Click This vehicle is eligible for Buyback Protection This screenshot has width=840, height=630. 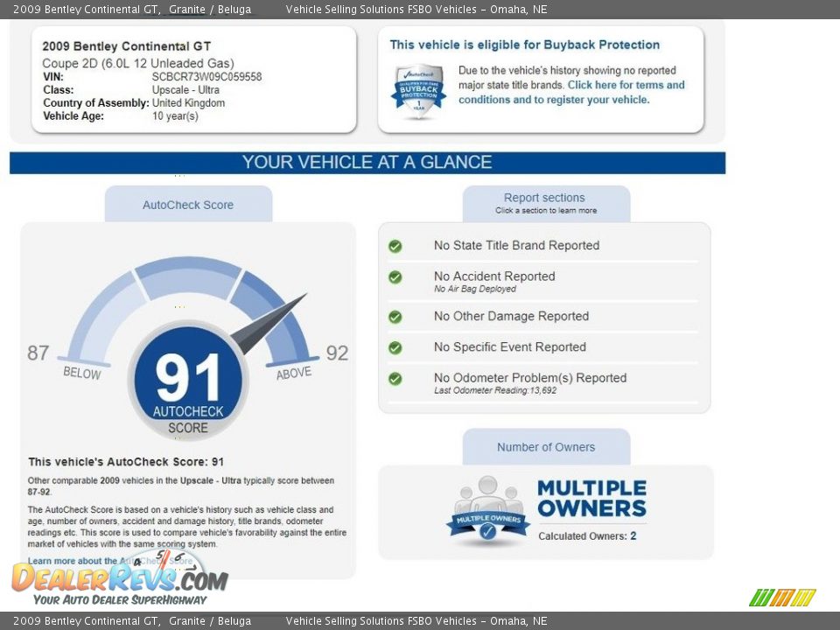(525, 45)
